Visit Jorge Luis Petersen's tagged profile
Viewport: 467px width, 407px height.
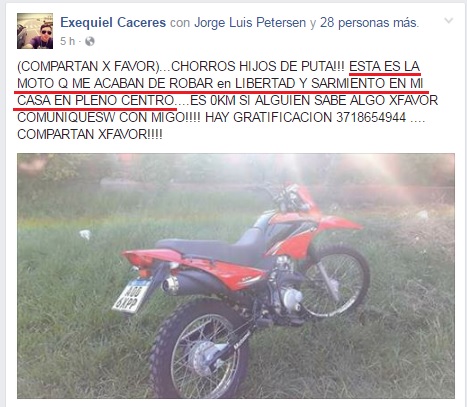coord(250,23)
